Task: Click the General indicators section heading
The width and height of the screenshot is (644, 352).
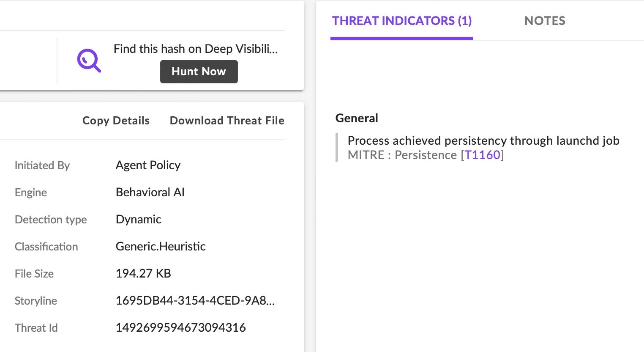Action: click(357, 118)
